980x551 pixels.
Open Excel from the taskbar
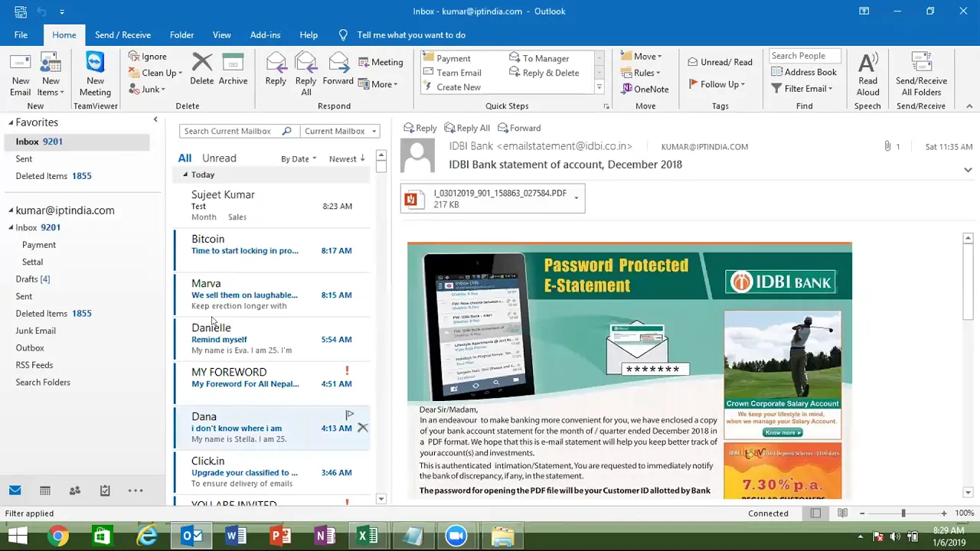(x=368, y=536)
